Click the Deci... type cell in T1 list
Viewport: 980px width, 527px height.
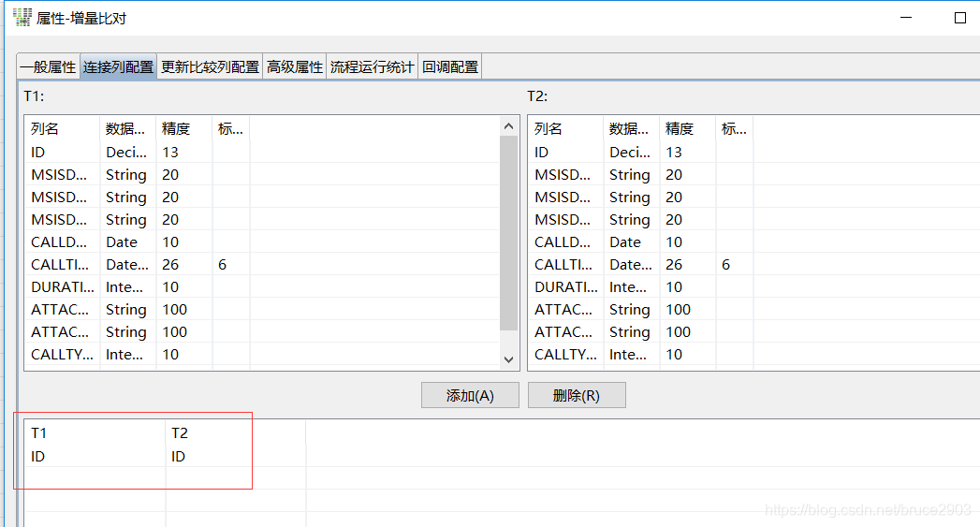pyautogui.click(x=126, y=152)
